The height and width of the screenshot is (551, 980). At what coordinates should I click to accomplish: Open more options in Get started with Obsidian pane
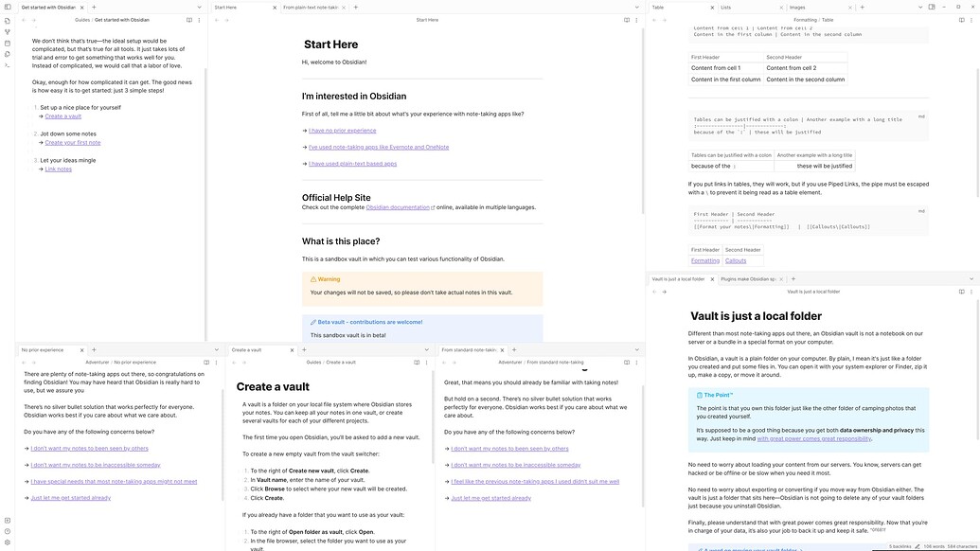pyautogui.click(x=200, y=20)
